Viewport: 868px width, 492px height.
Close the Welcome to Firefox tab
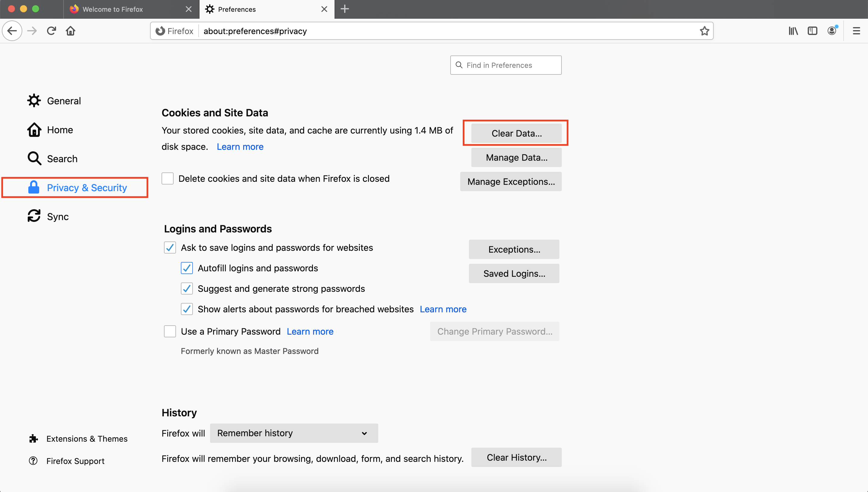pos(188,9)
